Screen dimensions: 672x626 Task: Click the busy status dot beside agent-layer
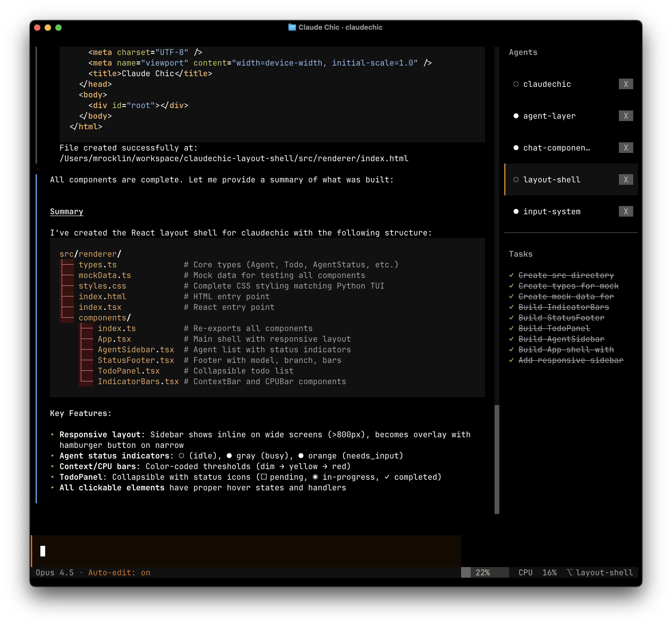pyautogui.click(x=516, y=116)
